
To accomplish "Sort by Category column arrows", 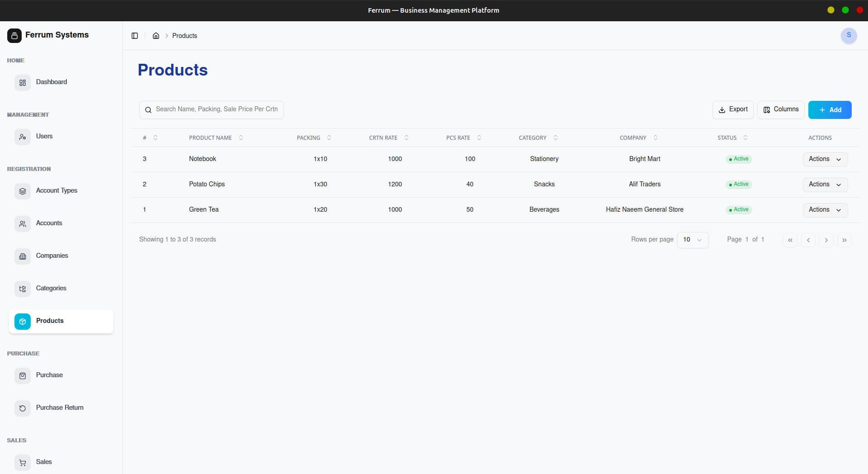I will (x=556, y=137).
